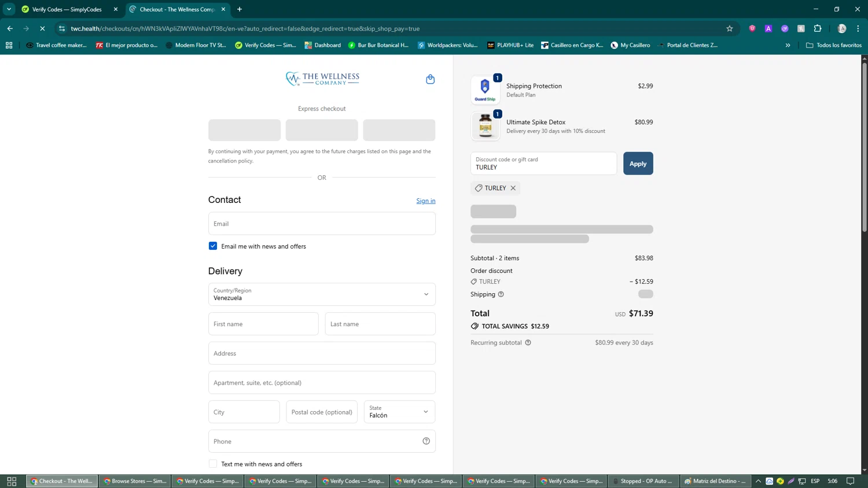The height and width of the screenshot is (488, 868).
Task: Open the State dropdown showing Falcón
Action: [399, 412]
